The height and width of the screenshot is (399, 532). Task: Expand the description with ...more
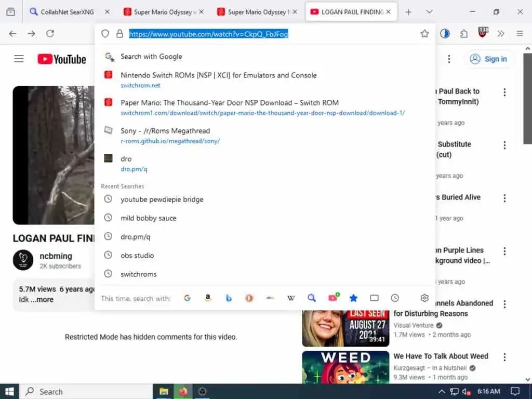pos(42,300)
